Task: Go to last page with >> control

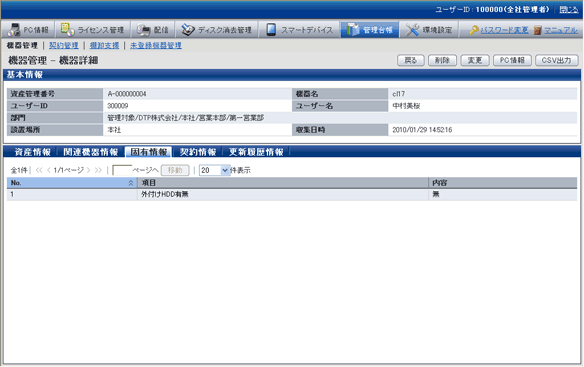Action: point(98,170)
